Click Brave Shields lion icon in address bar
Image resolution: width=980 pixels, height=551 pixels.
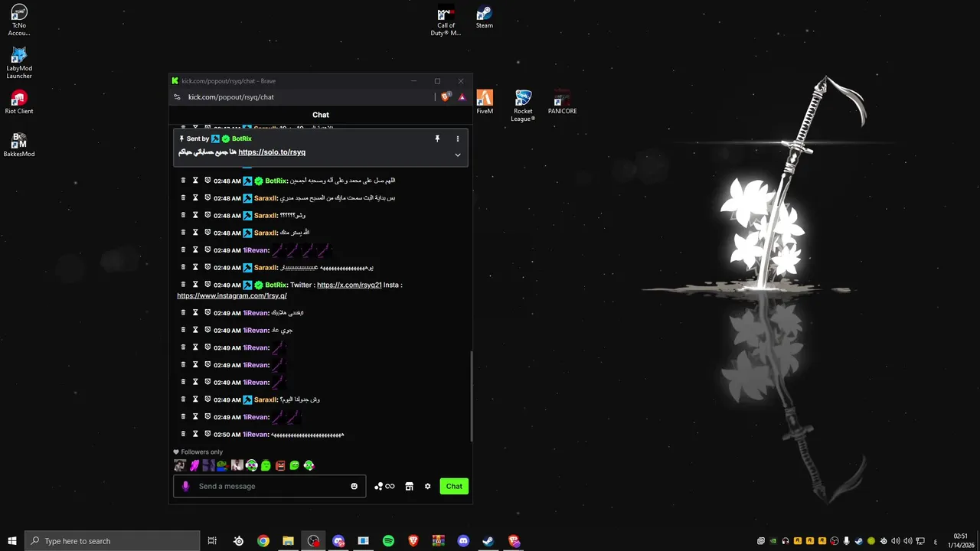[446, 96]
